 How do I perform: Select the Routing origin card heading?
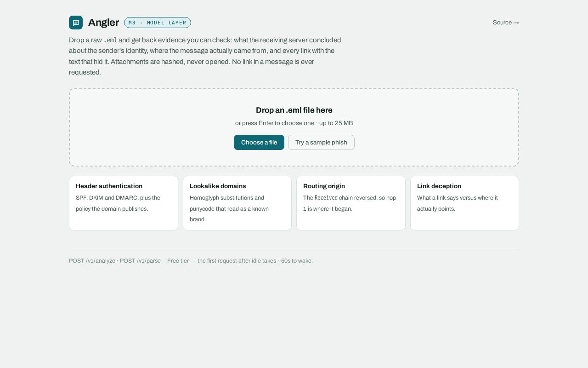tap(324, 186)
